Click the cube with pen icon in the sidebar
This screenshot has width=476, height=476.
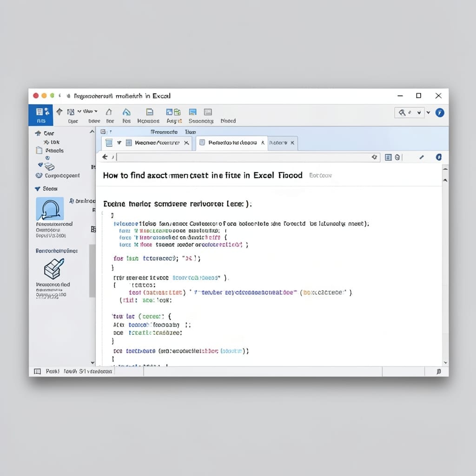pos(54,268)
